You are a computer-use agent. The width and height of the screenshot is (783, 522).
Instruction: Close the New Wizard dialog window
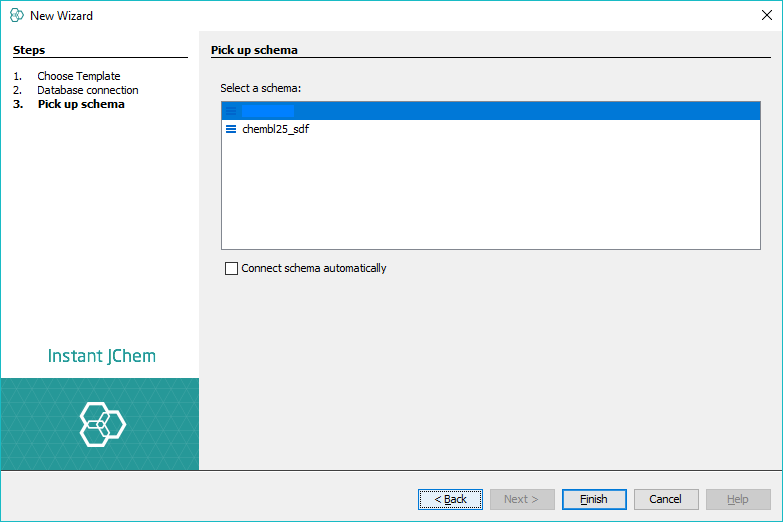pyautogui.click(x=766, y=15)
